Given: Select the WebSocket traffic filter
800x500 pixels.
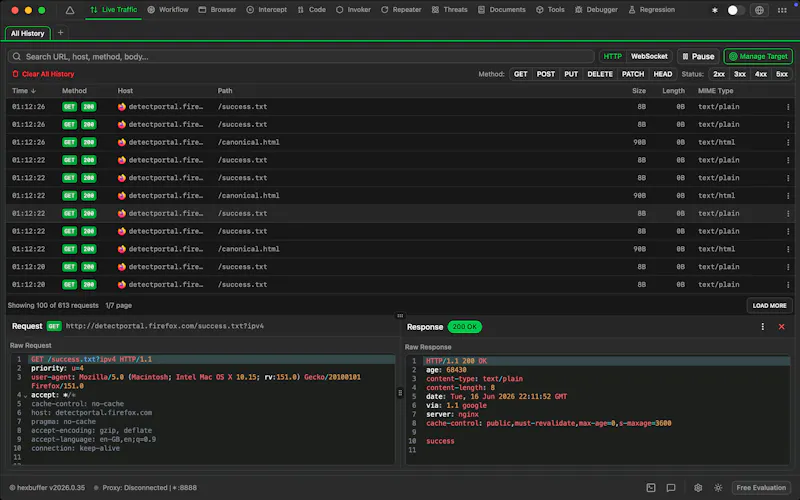Looking at the screenshot, I should (649, 56).
